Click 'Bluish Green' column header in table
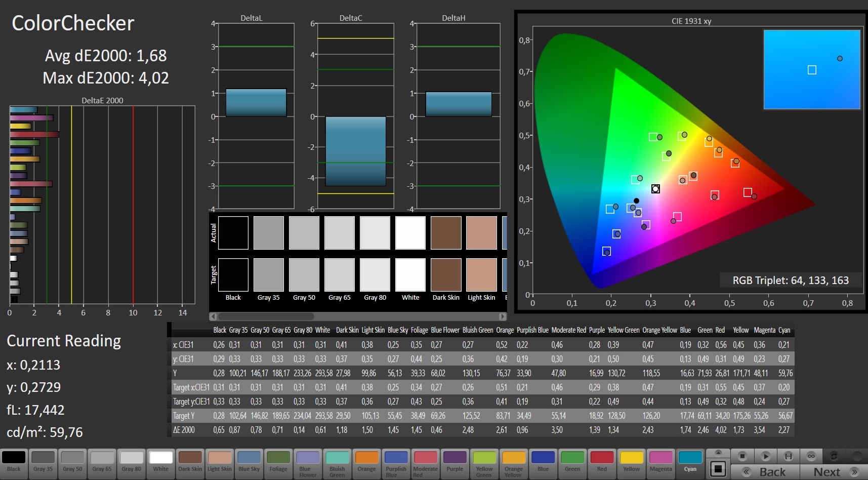 point(478,330)
